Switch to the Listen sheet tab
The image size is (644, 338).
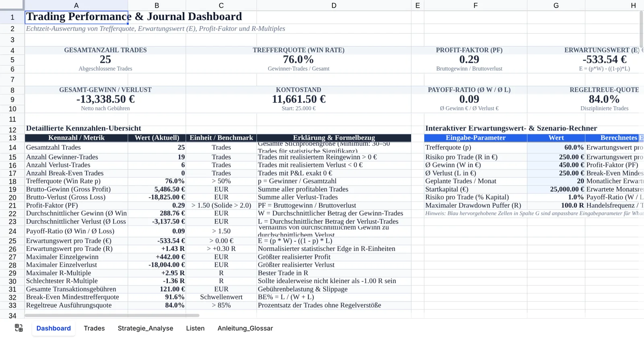195,328
